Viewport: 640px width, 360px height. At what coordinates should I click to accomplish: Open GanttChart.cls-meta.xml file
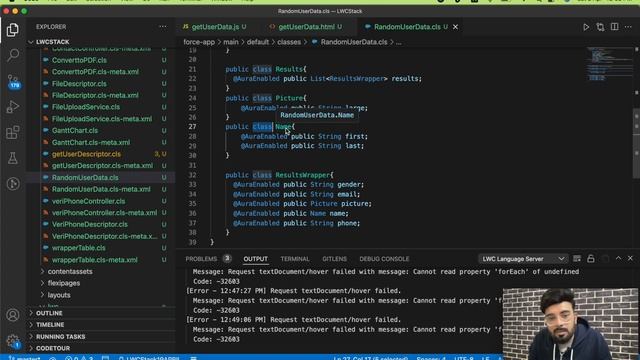(x=91, y=142)
